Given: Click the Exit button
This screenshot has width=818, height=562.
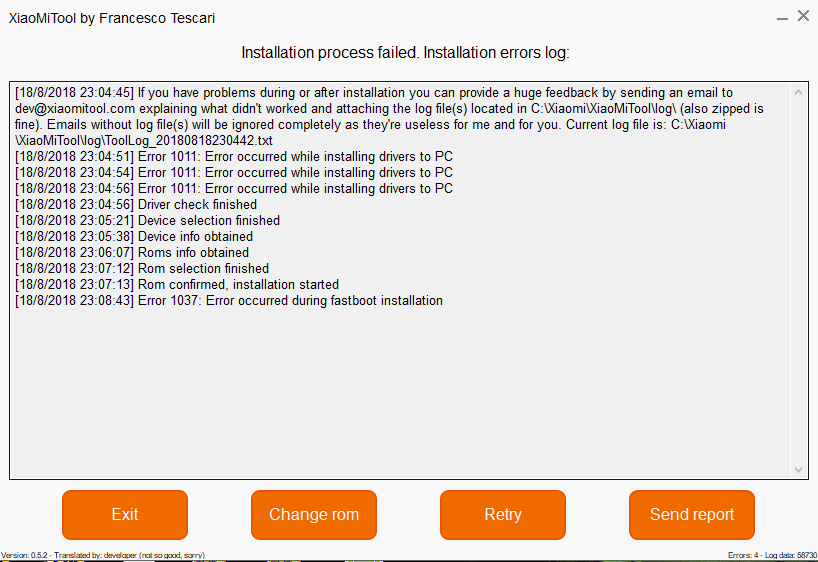Looking at the screenshot, I should point(125,515).
